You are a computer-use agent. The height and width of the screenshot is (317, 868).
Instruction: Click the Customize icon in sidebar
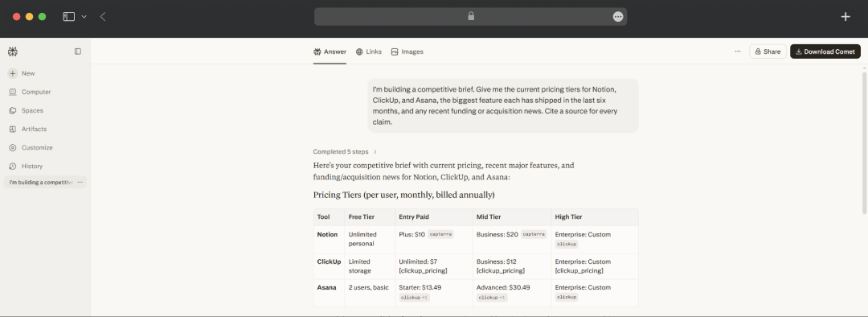[x=12, y=147]
